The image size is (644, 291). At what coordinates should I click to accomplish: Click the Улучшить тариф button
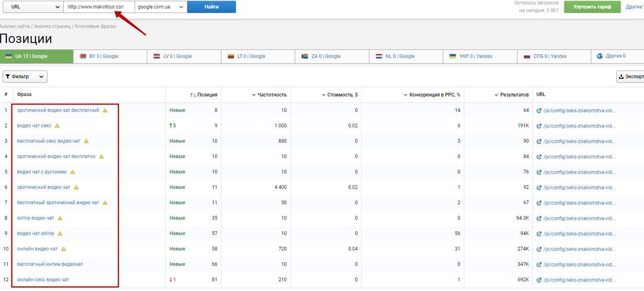coord(592,7)
